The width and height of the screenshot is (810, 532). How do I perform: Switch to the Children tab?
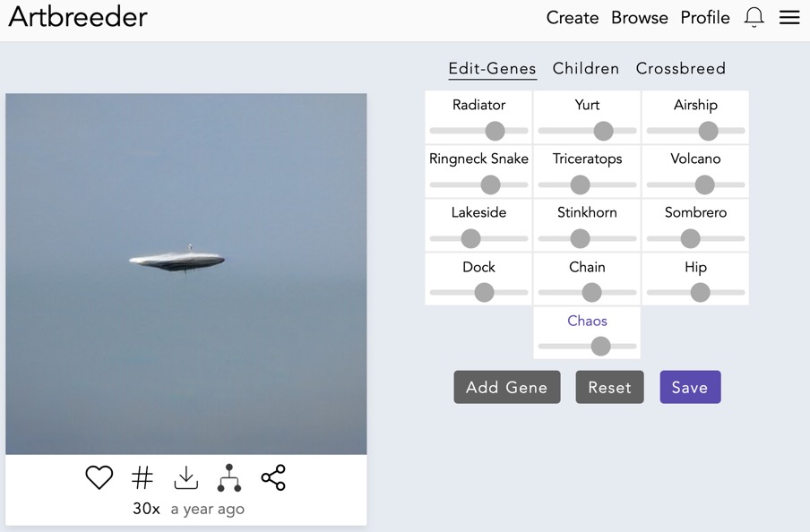click(x=586, y=69)
